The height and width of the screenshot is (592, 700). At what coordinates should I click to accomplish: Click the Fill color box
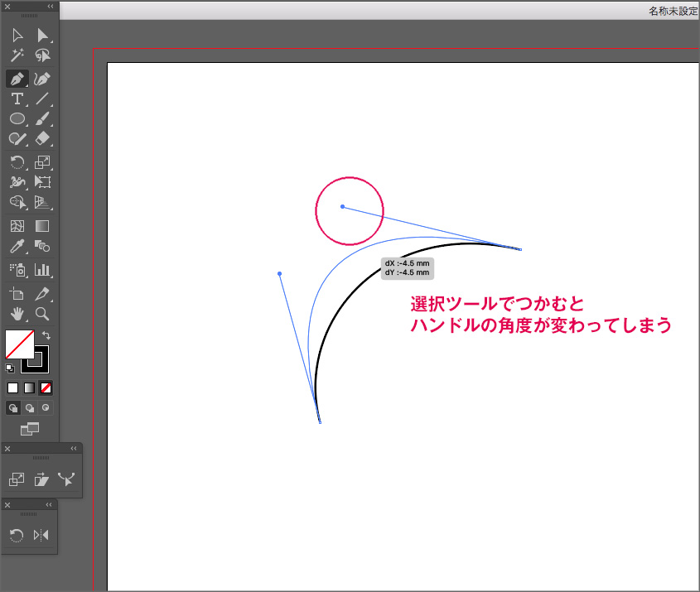tap(20, 344)
